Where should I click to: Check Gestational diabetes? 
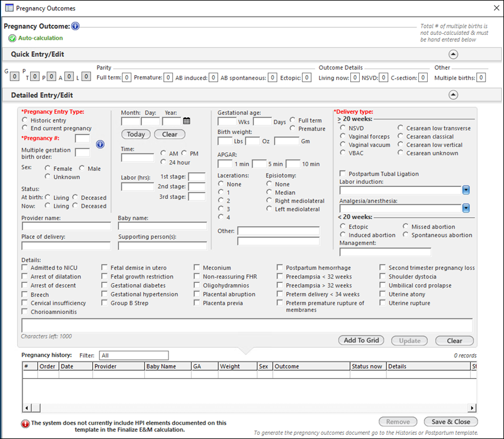[105, 285]
